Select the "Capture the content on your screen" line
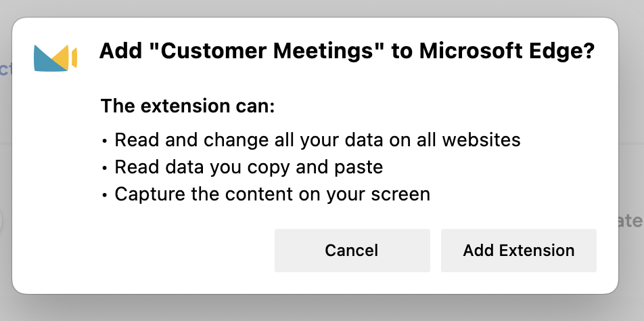This screenshot has width=644, height=321. tap(273, 194)
